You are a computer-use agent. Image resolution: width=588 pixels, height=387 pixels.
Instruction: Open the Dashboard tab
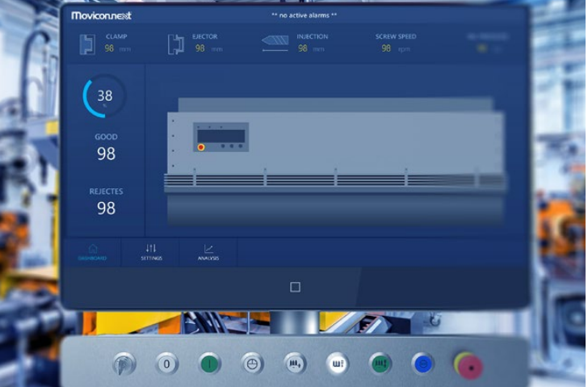coord(92,252)
